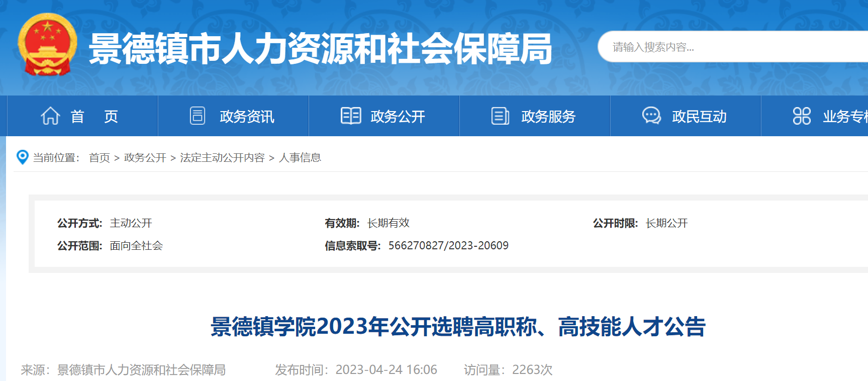Click the 政务公开 open book icon
The height and width of the screenshot is (381, 868).
[351, 116]
